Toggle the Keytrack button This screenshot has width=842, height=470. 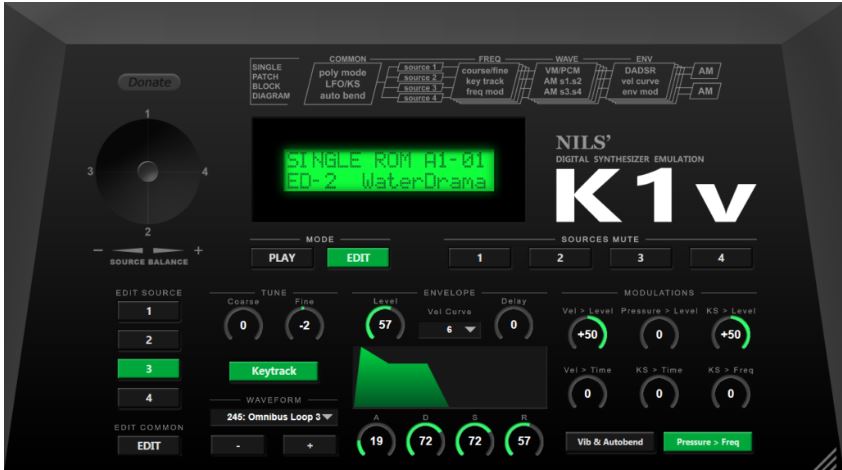273,371
